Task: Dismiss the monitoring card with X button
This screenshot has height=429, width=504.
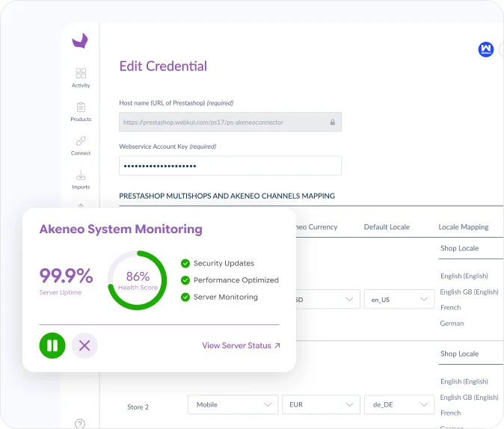Action: [x=84, y=345]
